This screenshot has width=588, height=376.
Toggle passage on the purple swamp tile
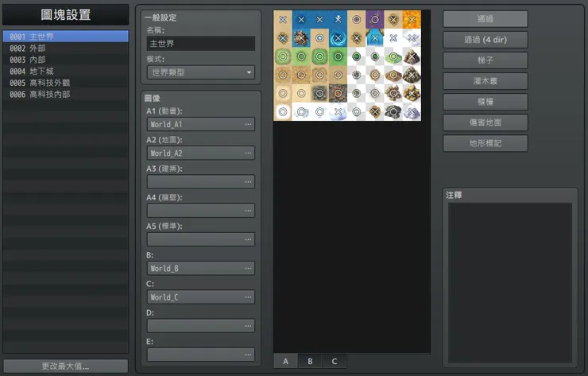(x=375, y=20)
